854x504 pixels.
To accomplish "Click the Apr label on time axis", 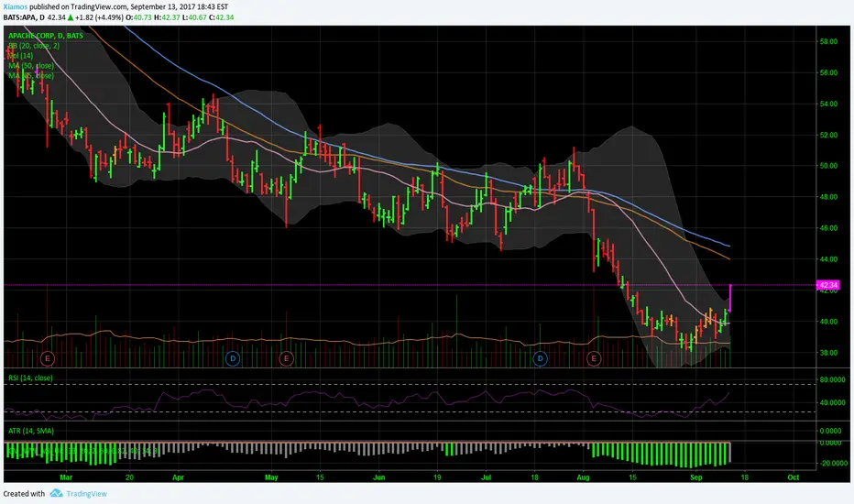I will pyautogui.click(x=178, y=477).
